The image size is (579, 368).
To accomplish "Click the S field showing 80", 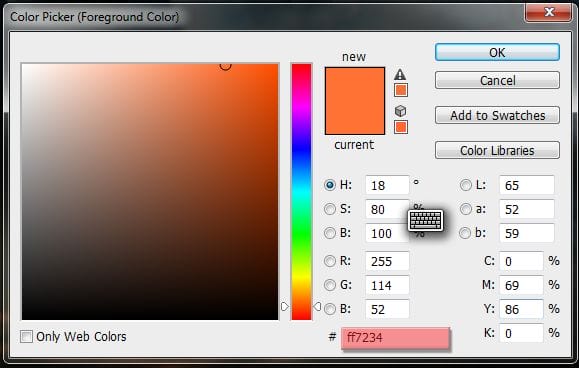I will click(x=387, y=209).
